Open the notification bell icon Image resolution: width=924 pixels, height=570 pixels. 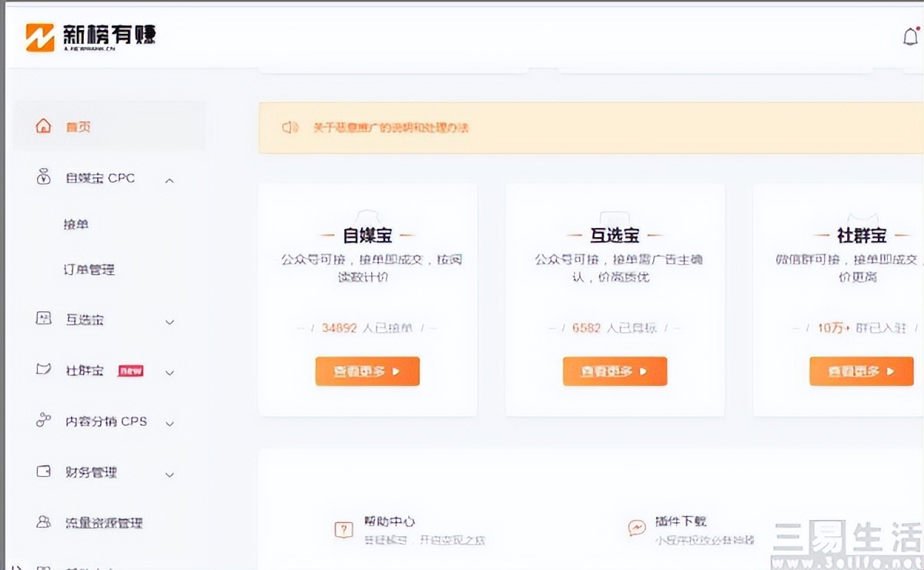tap(910, 35)
